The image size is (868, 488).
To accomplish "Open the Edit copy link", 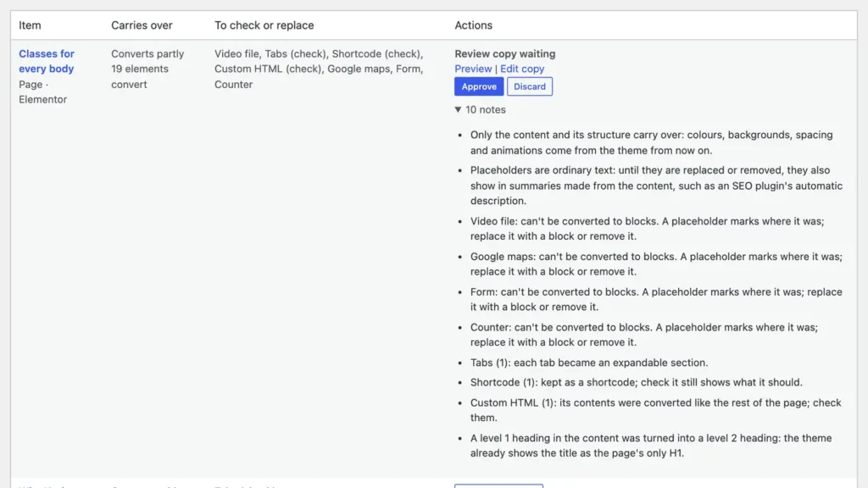I will point(522,69).
